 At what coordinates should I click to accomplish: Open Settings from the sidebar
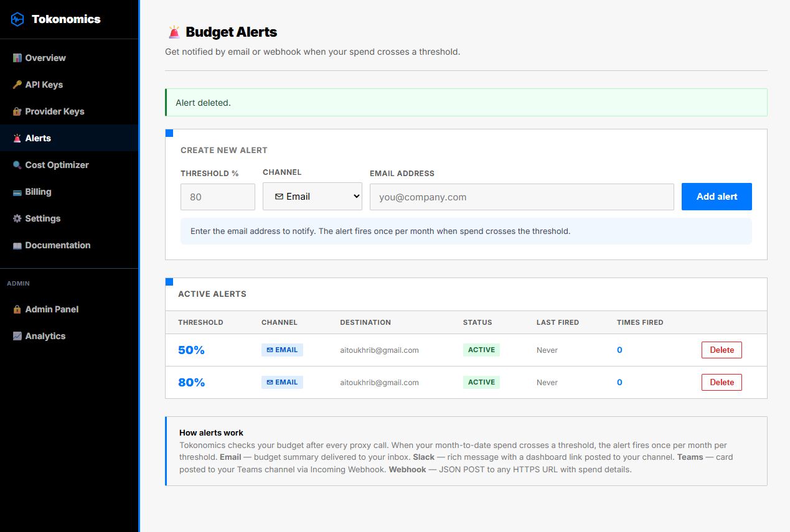click(69, 218)
